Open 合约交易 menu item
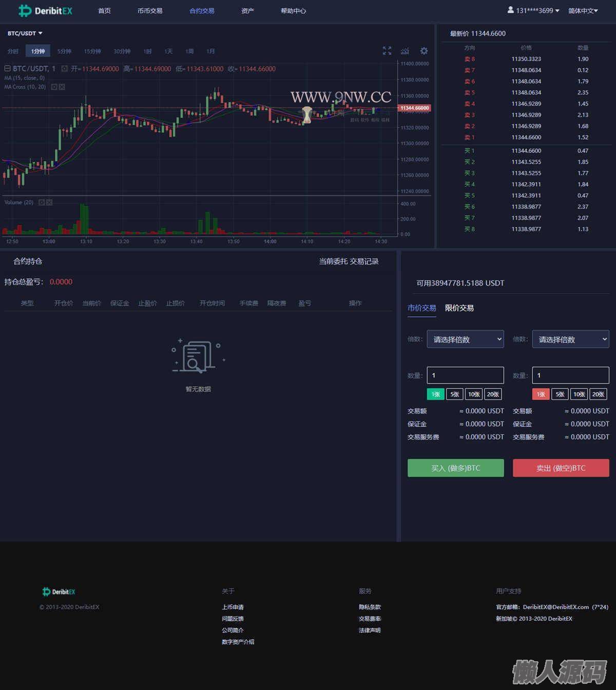 (202, 11)
